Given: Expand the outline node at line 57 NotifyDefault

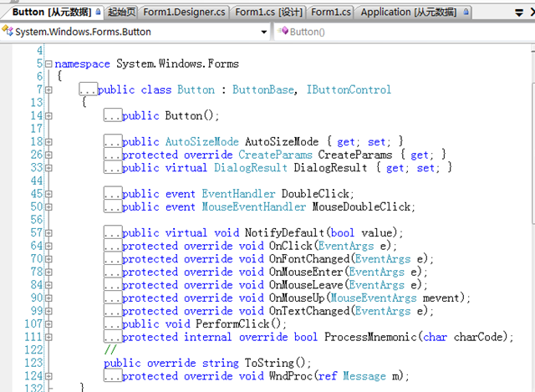Looking at the screenshot, I should (48, 233).
